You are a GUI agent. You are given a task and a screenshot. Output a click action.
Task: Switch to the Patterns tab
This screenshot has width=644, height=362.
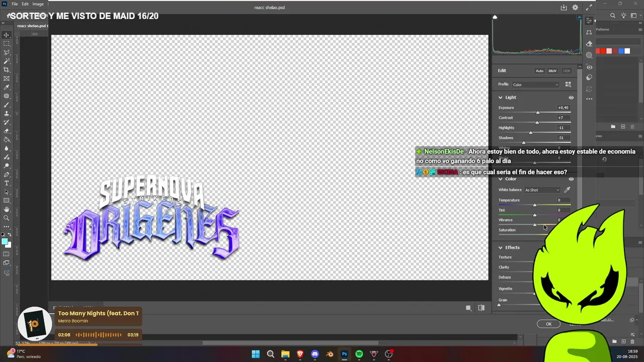[x=603, y=30]
